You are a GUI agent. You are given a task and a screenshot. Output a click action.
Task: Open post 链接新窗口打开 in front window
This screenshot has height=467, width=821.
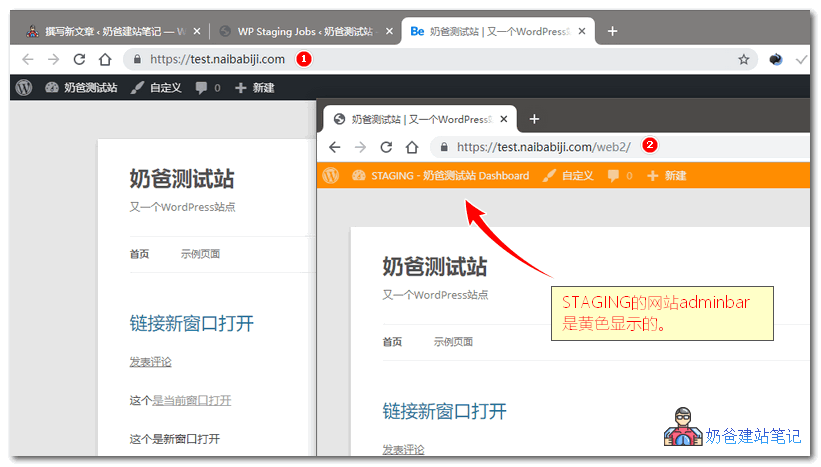[445, 412]
